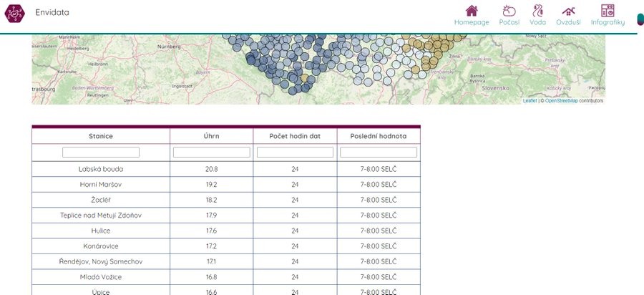Open the Leaflet attribution link
Image resolution: width=644 pixels, height=295 pixels.
coord(530,101)
